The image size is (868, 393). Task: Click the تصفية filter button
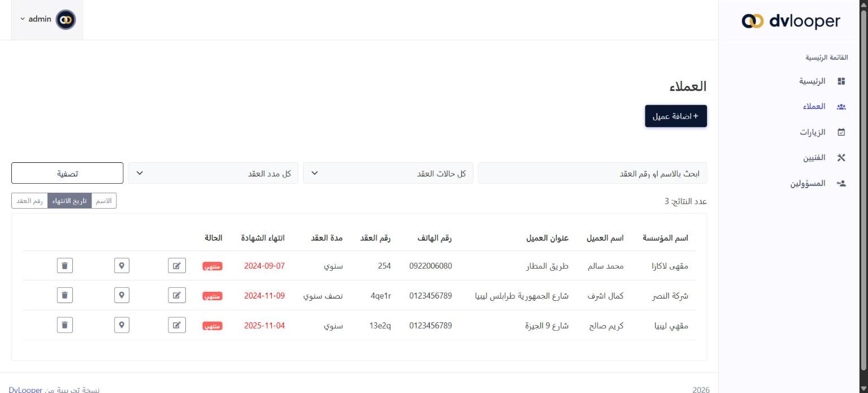coord(67,173)
